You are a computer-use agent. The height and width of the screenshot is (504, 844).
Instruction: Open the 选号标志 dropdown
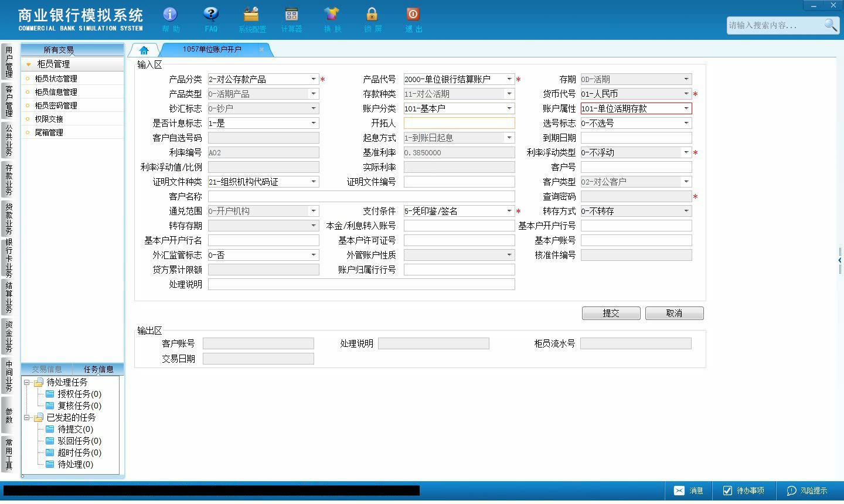pos(686,123)
